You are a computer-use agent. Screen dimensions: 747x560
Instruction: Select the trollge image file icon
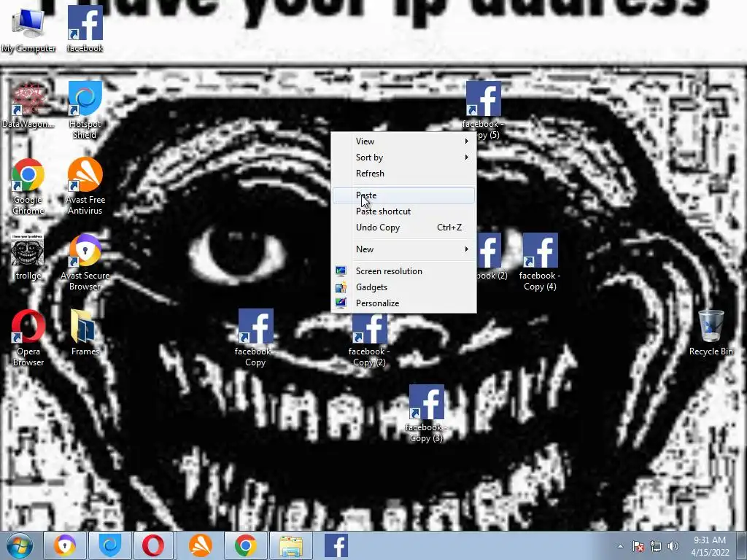click(x=28, y=257)
